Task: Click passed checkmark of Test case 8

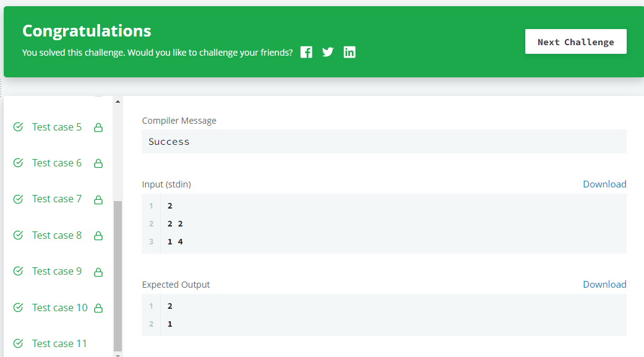Action: click(18, 235)
